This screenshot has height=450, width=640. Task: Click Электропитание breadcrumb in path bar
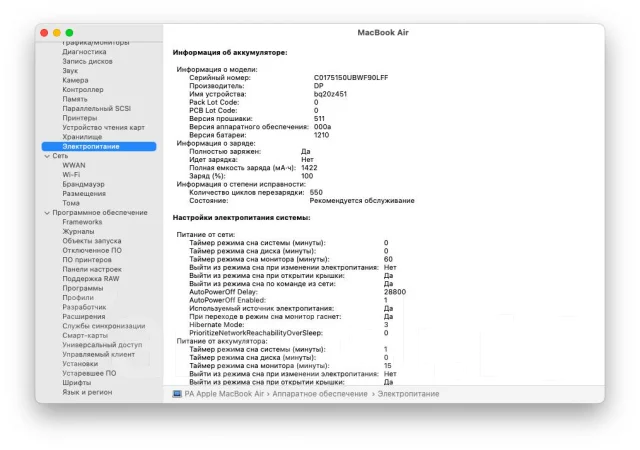[408, 394]
